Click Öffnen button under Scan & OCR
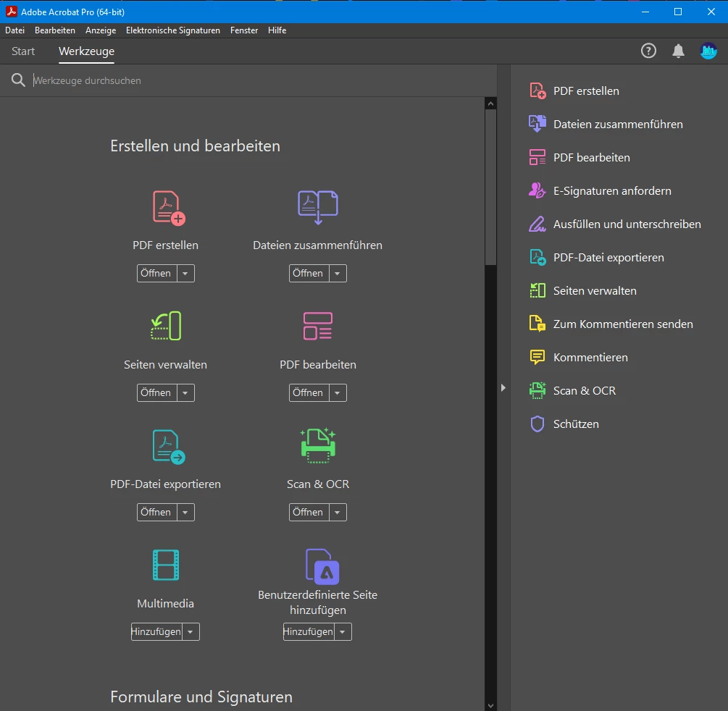728x711 pixels. (309, 513)
